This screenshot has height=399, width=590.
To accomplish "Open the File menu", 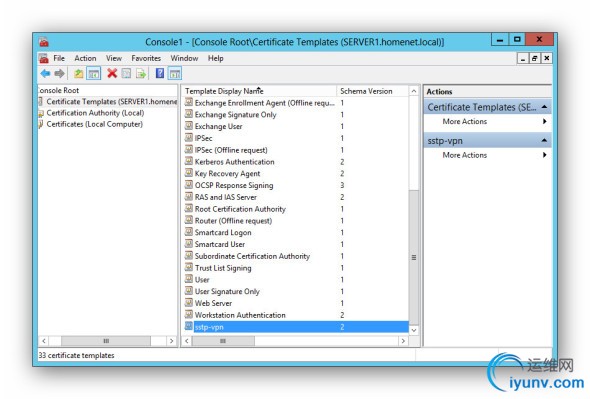I will point(59,58).
